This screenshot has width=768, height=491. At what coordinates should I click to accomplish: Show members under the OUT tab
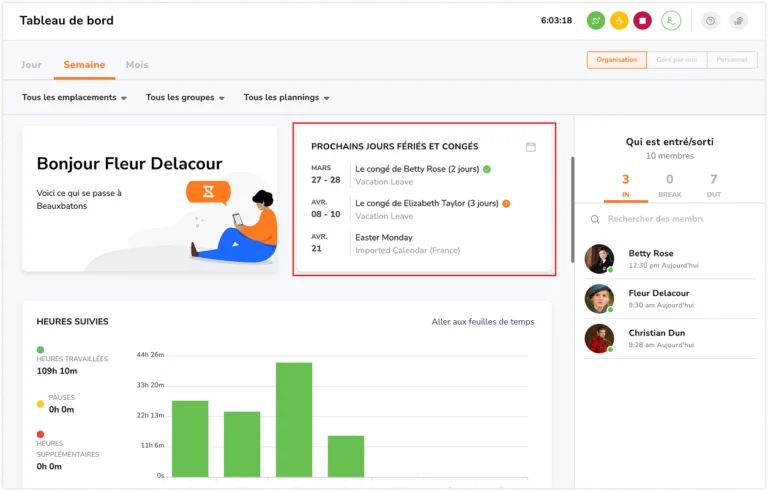pyautogui.click(x=714, y=185)
